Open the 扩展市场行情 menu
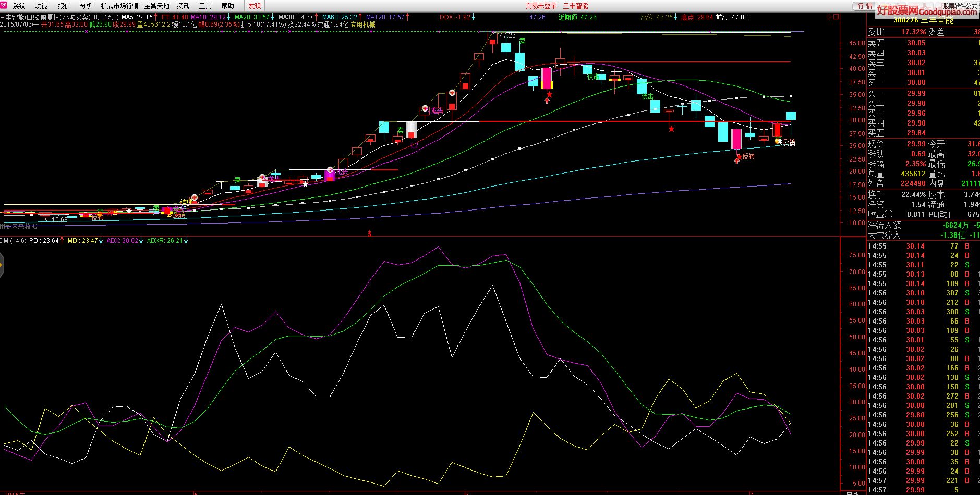Screen dimensions: 980x495 point(120,6)
